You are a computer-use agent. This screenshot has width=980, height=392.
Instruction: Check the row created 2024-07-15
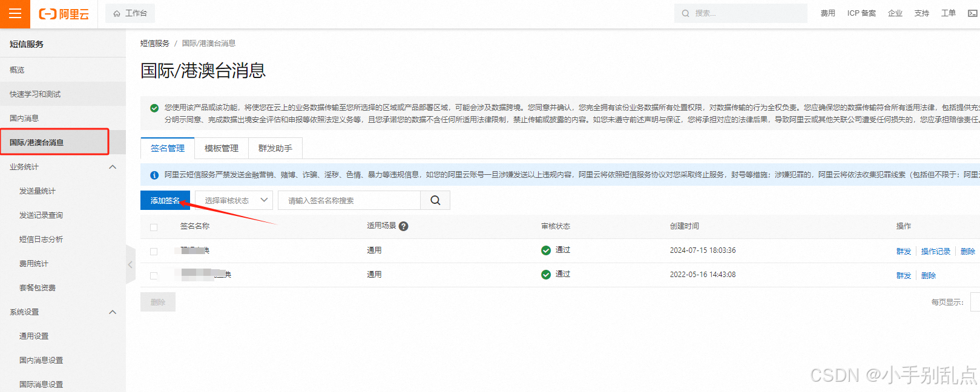point(154,252)
